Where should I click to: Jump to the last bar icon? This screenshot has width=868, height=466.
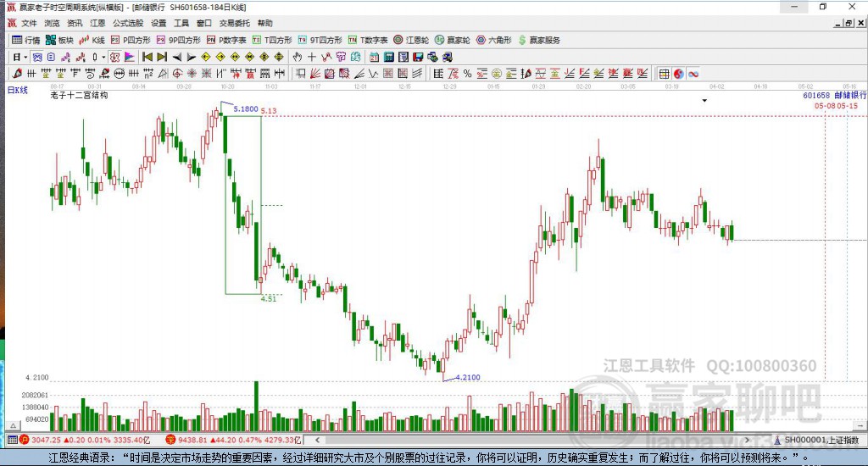(162, 57)
